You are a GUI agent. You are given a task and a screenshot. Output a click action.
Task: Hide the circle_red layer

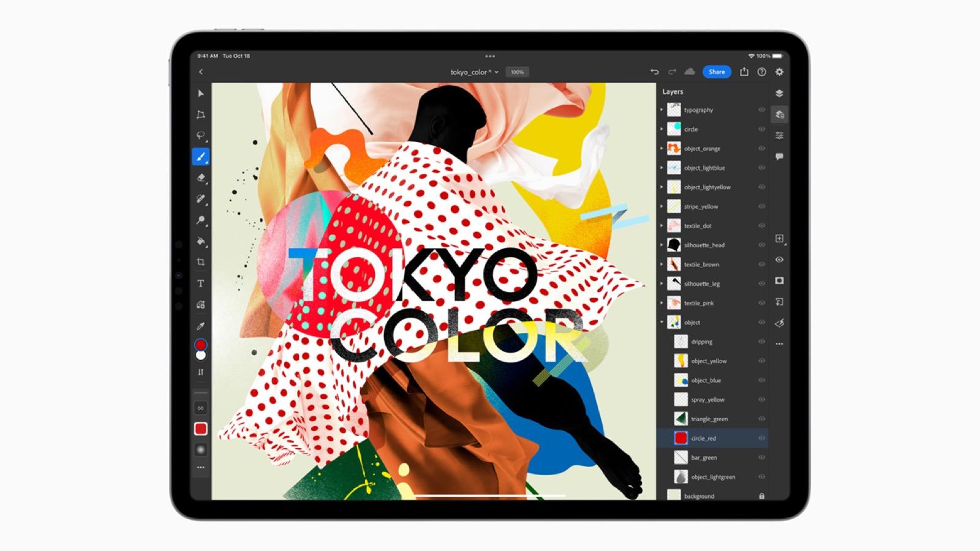point(762,438)
